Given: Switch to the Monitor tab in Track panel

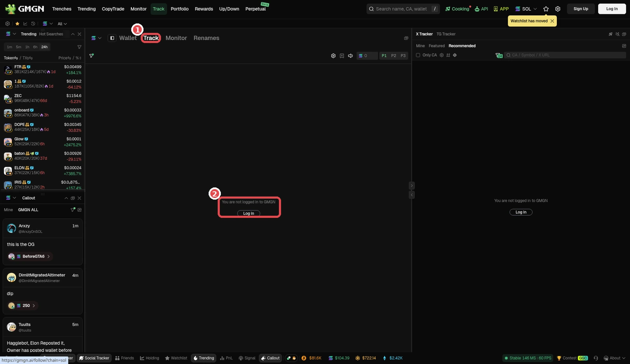Looking at the screenshot, I should pyautogui.click(x=176, y=38).
